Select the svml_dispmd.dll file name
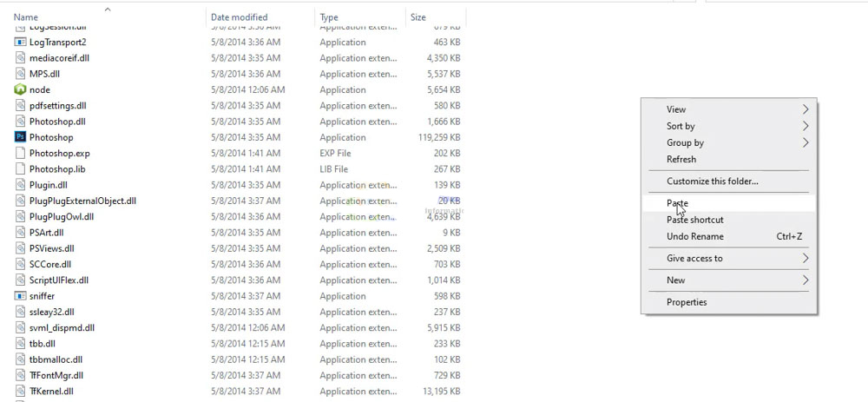868x402 pixels. tap(62, 328)
